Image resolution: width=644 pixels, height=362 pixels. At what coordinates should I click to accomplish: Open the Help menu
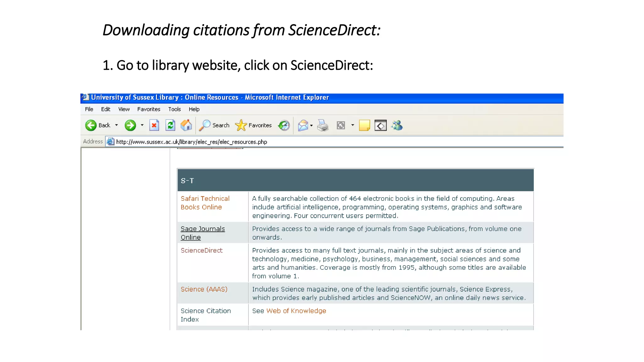coord(194,109)
